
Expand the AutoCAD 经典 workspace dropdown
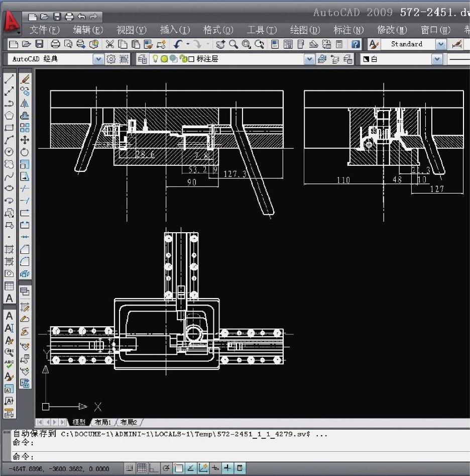pos(98,59)
